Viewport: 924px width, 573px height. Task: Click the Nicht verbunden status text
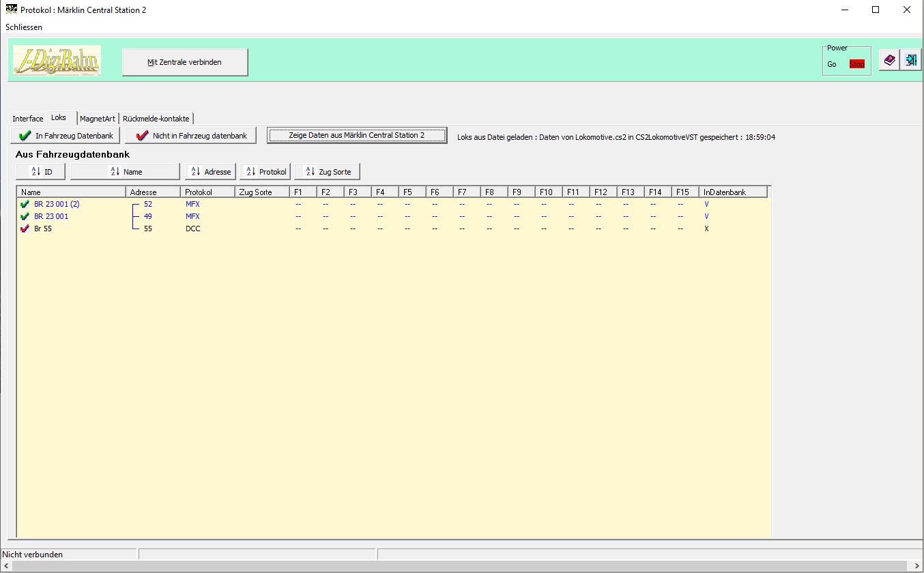pos(33,555)
